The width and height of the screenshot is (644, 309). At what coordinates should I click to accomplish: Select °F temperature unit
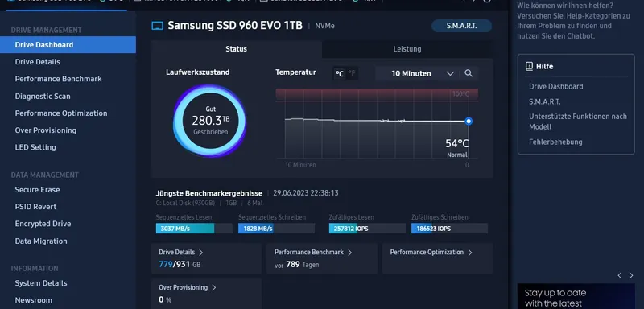coord(352,73)
